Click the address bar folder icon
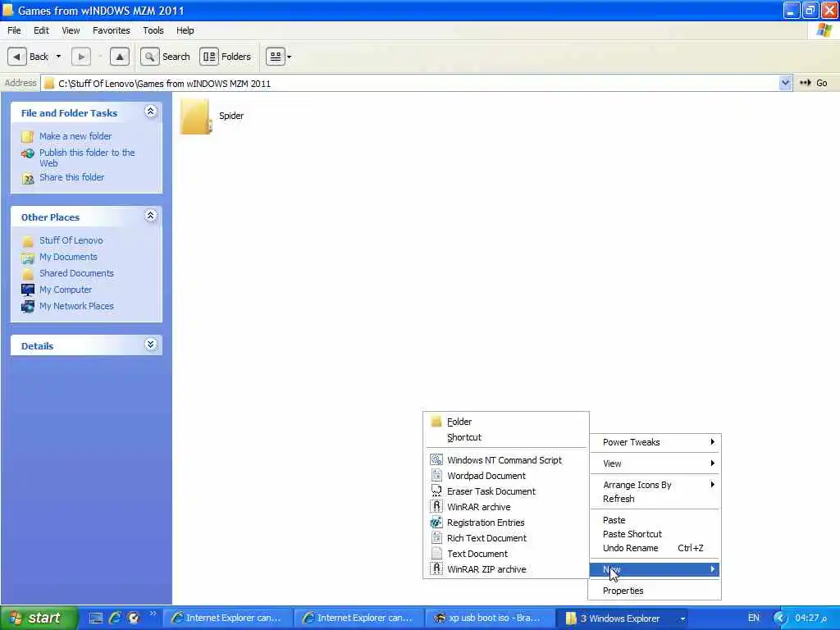 click(x=48, y=83)
